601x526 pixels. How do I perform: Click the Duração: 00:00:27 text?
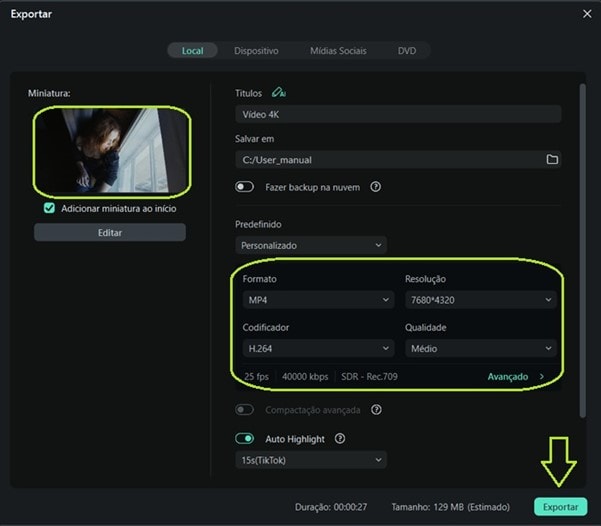pyautogui.click(x=331, y=507)
